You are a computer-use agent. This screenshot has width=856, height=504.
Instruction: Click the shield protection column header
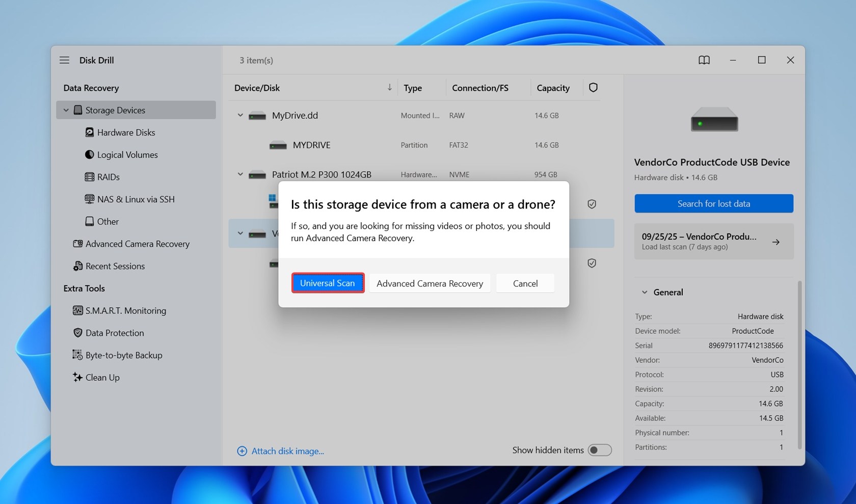tap(593, 88)
